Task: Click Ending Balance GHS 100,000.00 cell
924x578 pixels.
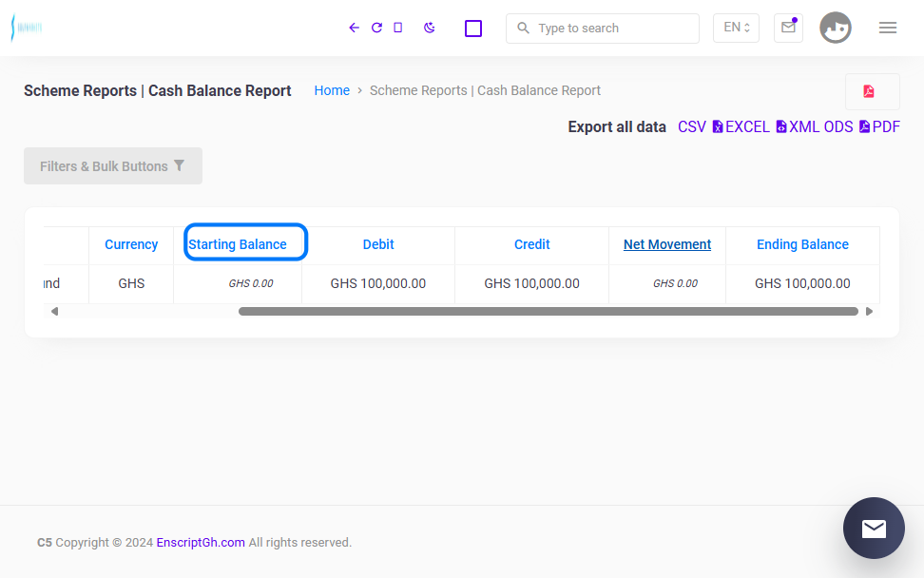Action: click(x=802, y=283)
